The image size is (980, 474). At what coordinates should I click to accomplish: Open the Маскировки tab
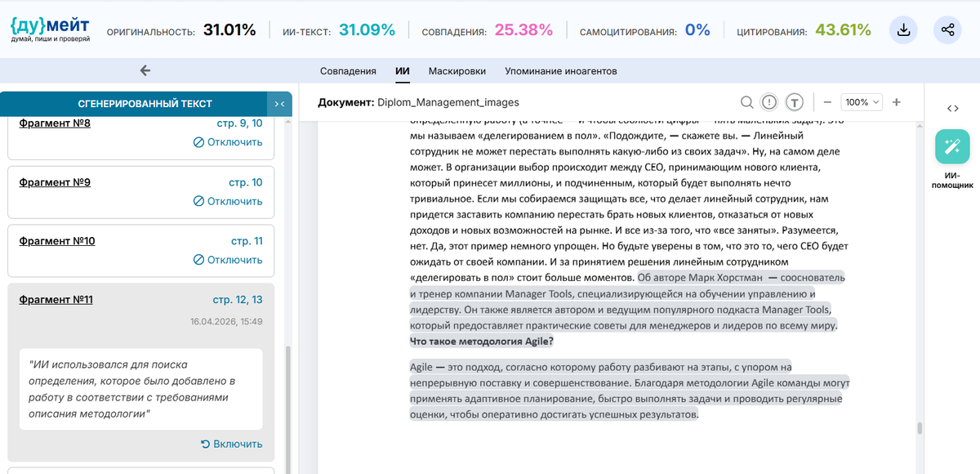tap(457, 71)
